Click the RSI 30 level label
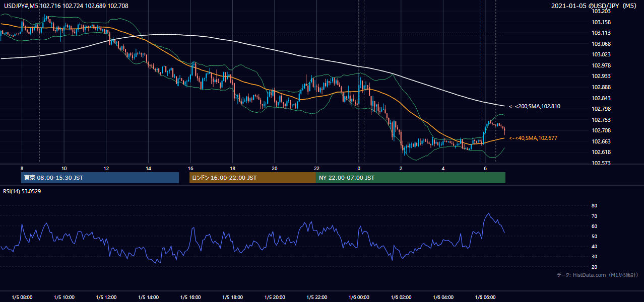 coord(594,257)
